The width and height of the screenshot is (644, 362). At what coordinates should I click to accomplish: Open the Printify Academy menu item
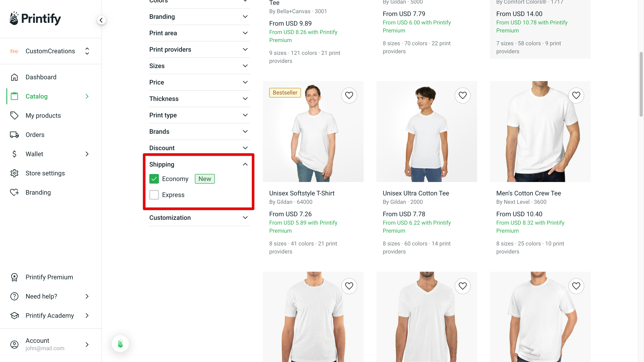[x=49, y=315]
